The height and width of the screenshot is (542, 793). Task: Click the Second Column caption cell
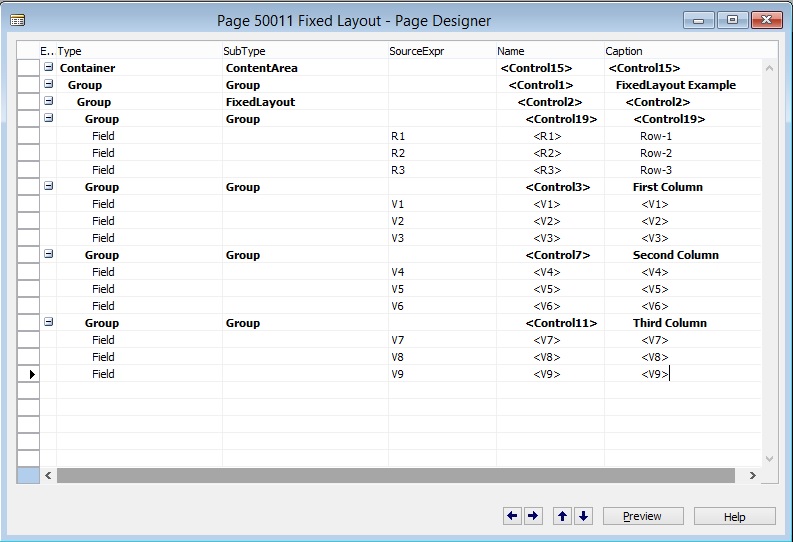point(683,255)
